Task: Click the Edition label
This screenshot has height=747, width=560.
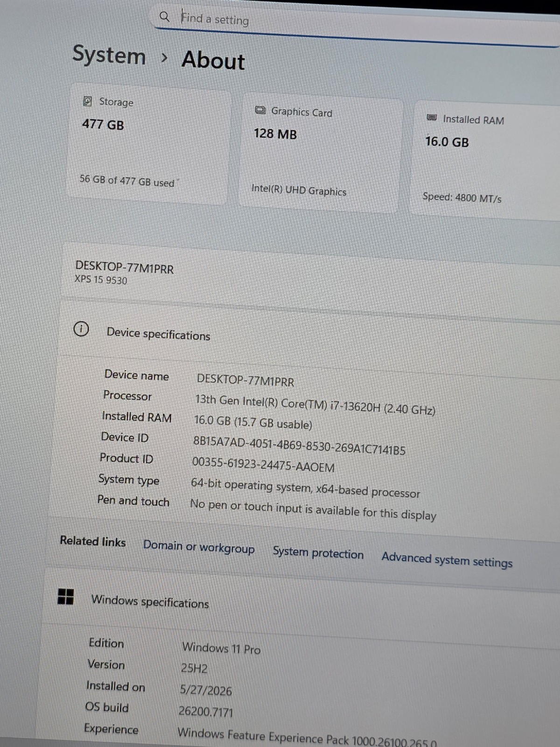Action: point(106,643)
